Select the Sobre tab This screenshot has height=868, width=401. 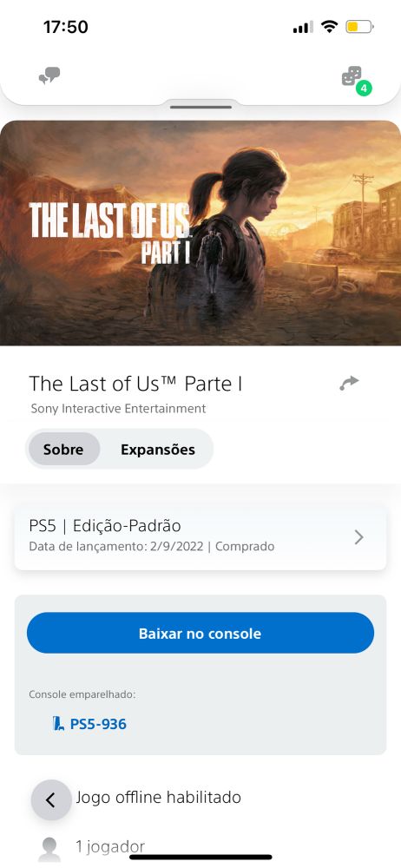tap(63, 449)
